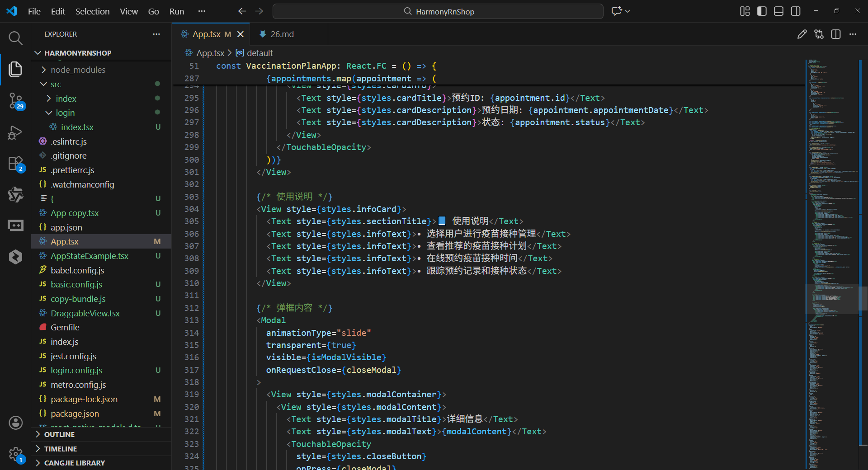This screenshot has width=868, height=470.
Task: Toggle the primary side bar visibility
Action: (x=762, y=11)
